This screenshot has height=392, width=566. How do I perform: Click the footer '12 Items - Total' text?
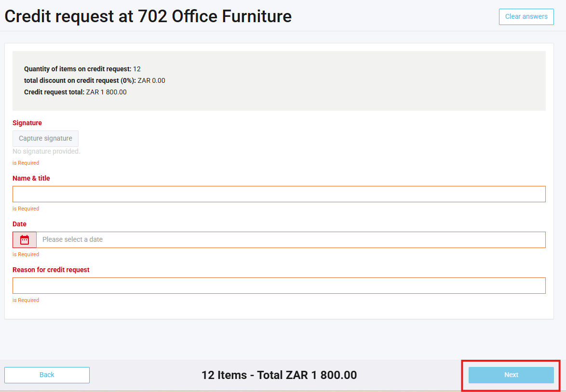279,375
